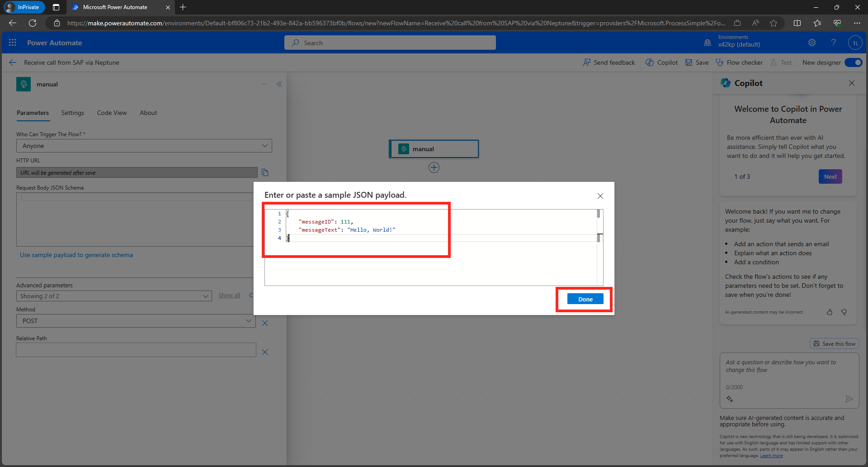Switch to the Code View tab
Viewport: 868px width, 467px height.
tap(112, 113)
